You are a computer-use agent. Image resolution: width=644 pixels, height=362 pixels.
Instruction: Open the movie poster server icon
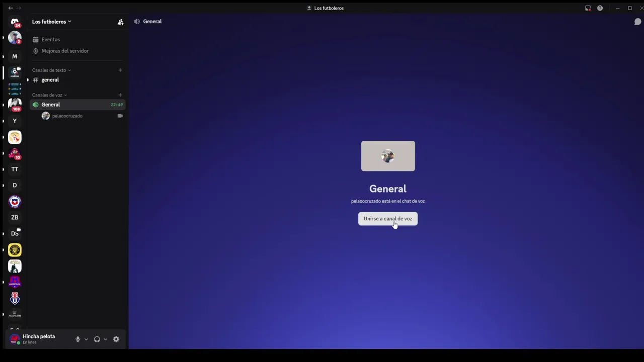[x=15, y=265]
